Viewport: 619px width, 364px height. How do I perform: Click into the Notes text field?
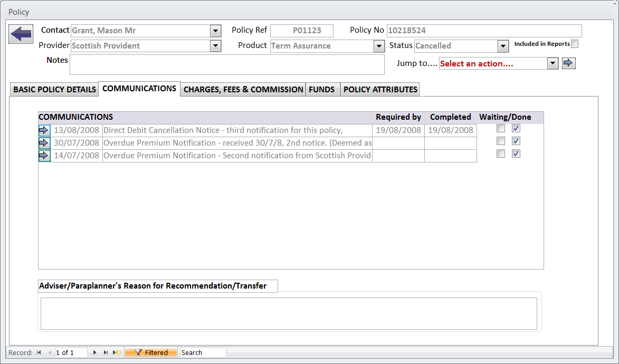pyautogui.click(x=227, y=65)
